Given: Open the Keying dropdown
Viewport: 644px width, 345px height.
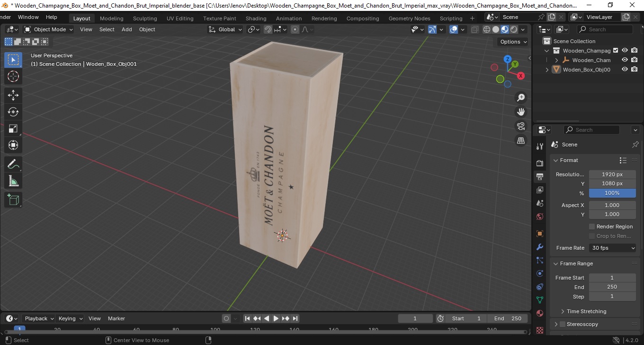Looking at the screenshot, I should point(70,318).
